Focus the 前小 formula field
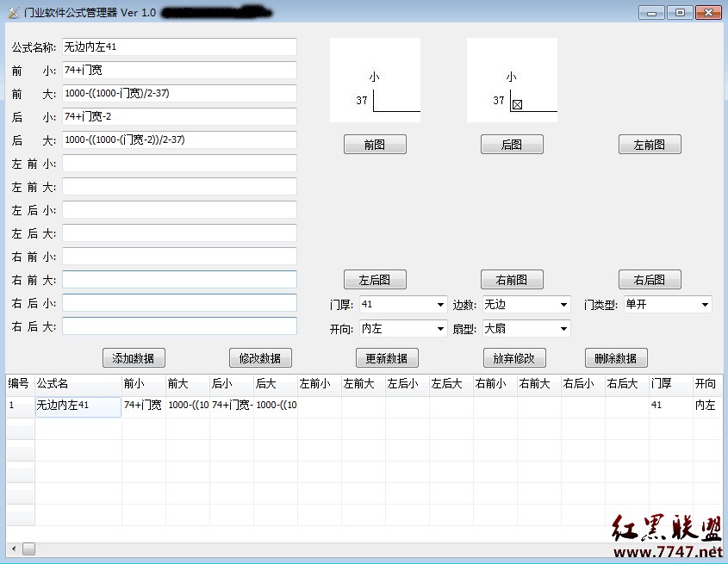 coord(180,70)
